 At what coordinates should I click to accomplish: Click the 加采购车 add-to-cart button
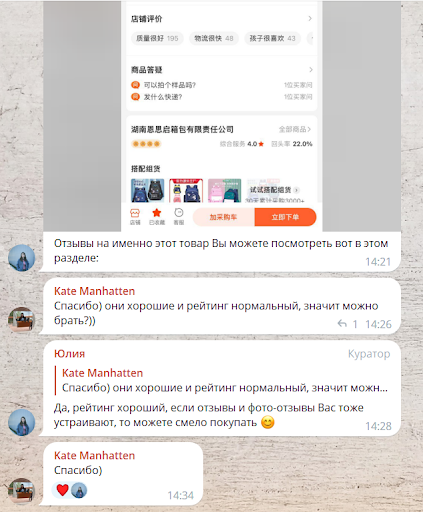point(223,217)
